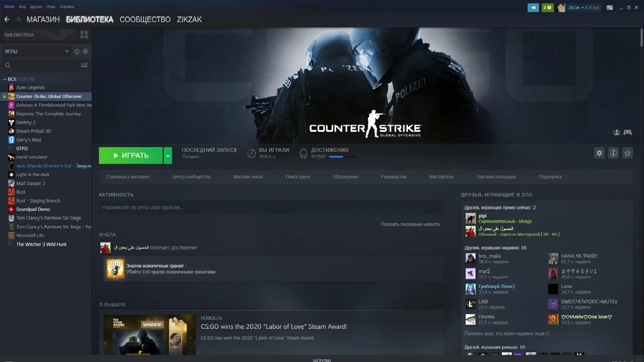
Task: Click the page vertical scrollbar
Action: 641,38
